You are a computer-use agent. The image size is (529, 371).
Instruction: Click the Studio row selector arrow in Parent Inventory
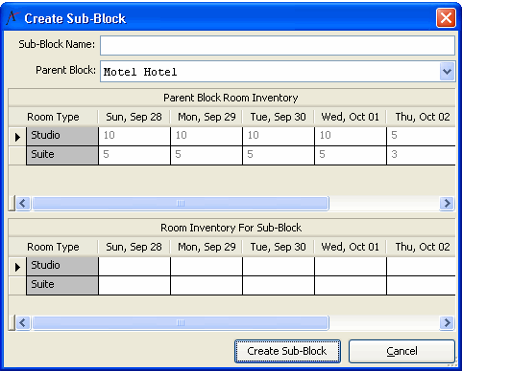tap(18, 137)
